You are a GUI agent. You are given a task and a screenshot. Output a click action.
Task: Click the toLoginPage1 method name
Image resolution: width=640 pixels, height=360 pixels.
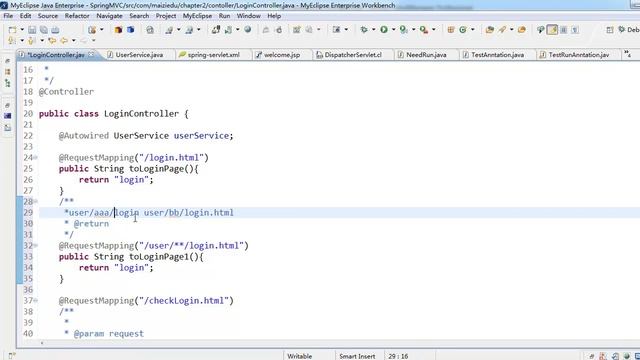(159, 257)
